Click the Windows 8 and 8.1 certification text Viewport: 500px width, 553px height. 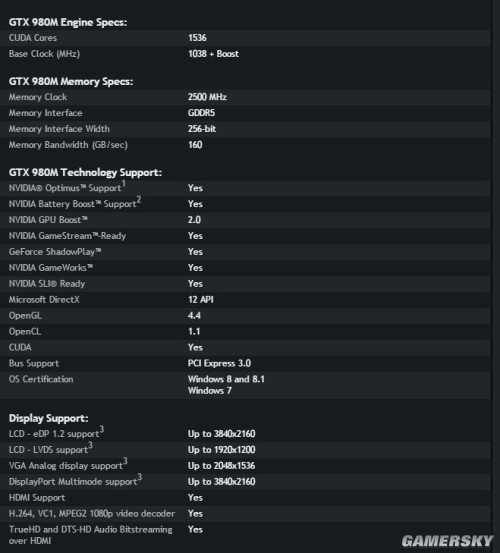226,379
